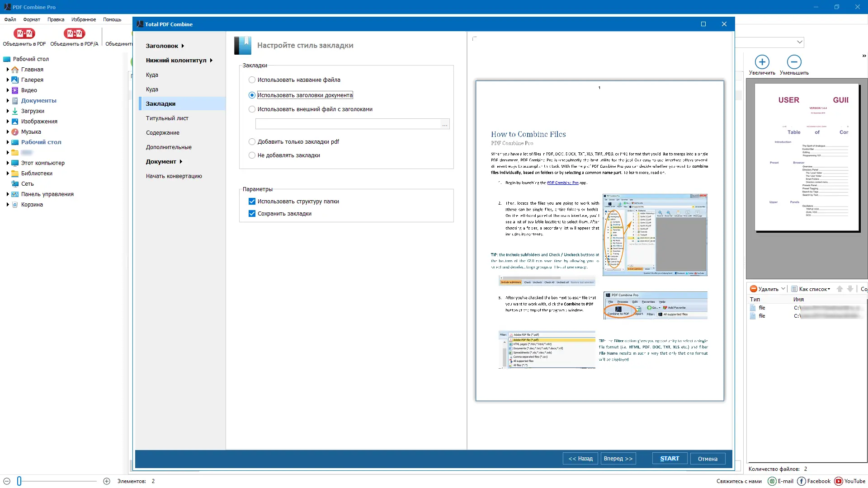Open the YouTube link icon in status bar
Viewport: 868px width, 488px height.
pos(839,481)
